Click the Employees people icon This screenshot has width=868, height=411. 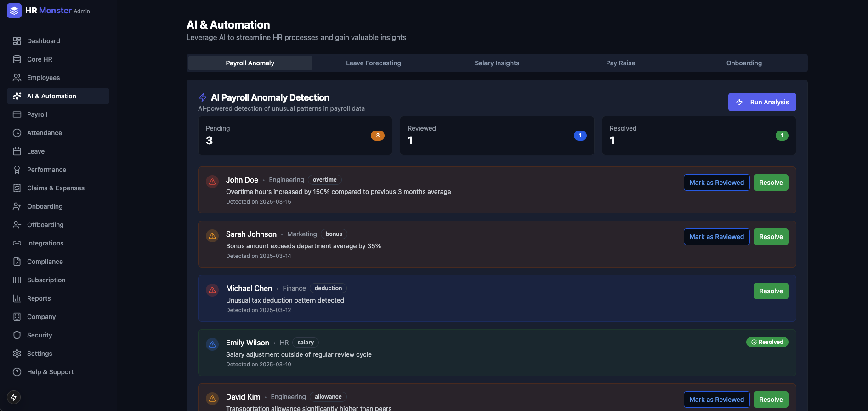tap(17, 78)
